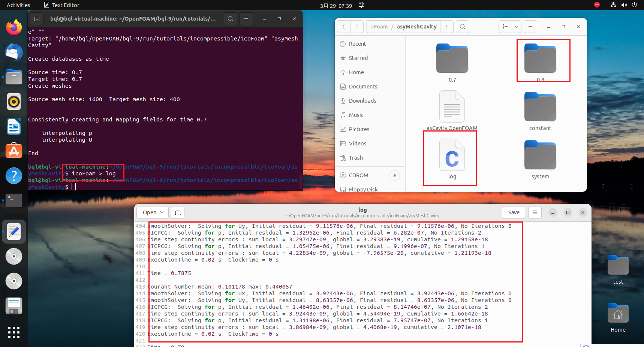
Task: Click line 411 'Time = 0.7875' in log
Action: (169, 273)
